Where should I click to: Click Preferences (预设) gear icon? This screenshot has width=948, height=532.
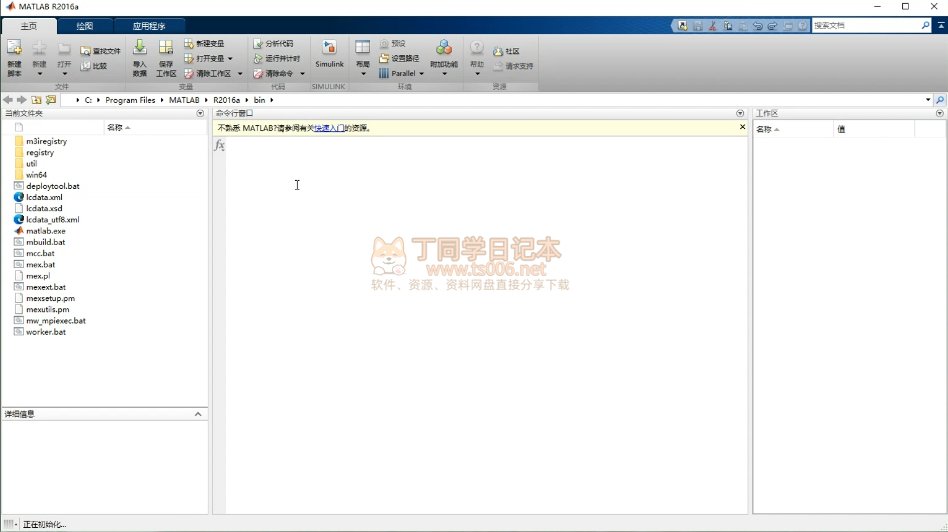pos(392,44)
